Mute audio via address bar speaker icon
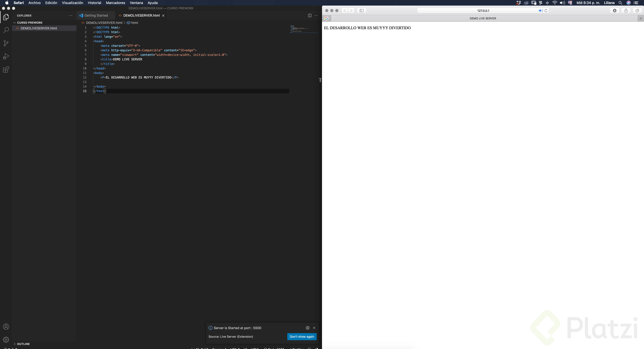The height and width of the screenshot is (349, 644). click(x=540, y=10)
